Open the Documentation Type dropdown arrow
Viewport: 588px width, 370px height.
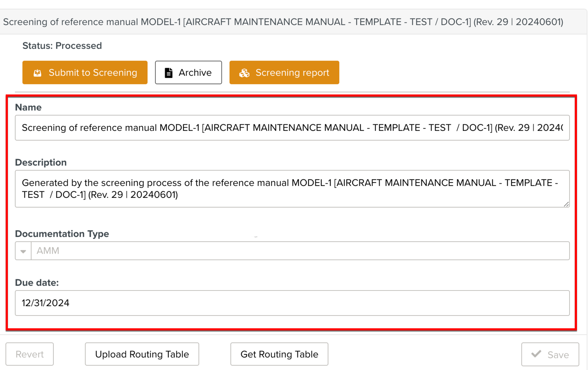click(23, 251)
